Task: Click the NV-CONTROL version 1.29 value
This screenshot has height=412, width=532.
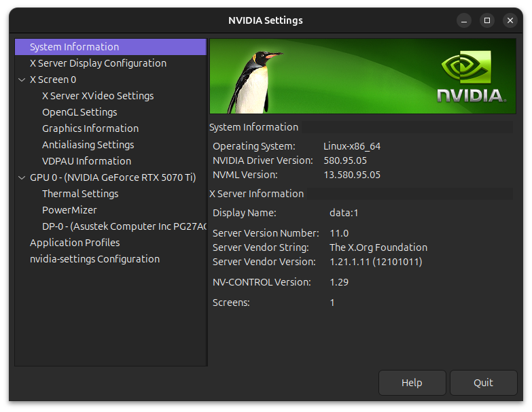Action: (339, 282)
